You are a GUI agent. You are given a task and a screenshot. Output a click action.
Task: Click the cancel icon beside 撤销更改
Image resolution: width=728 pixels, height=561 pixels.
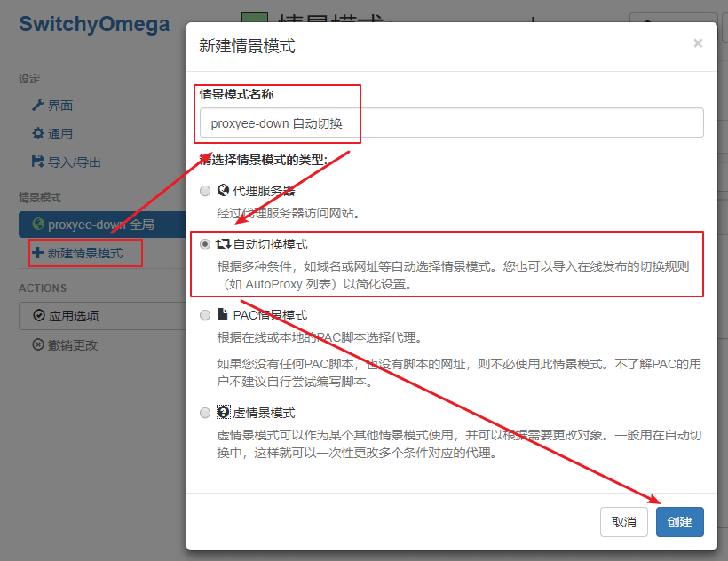pos(38,345)
